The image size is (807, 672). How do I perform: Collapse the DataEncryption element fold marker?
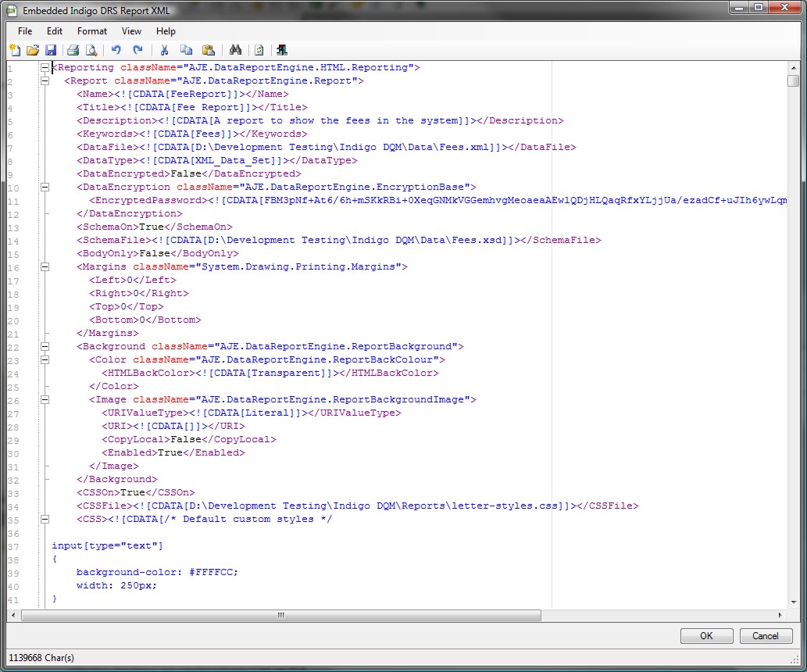pos(45,188)
